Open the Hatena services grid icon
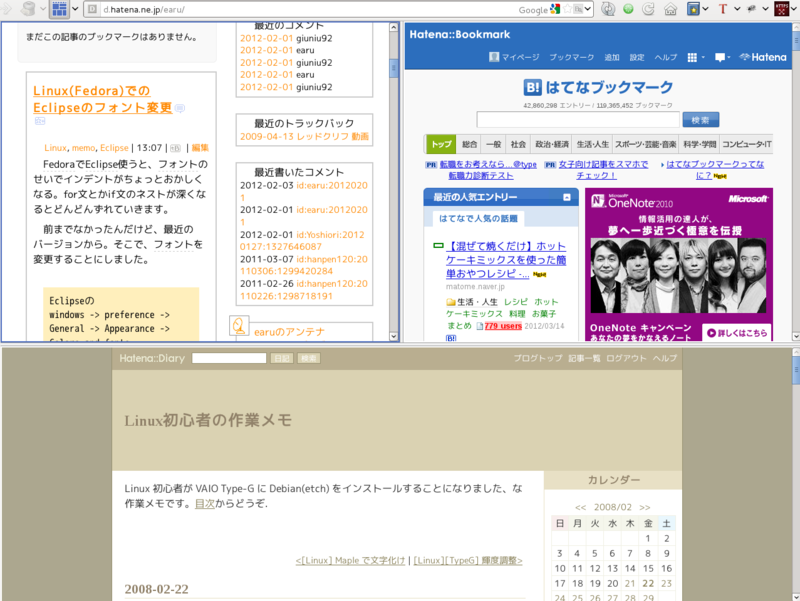800x601 pixels. pos(692,58)
